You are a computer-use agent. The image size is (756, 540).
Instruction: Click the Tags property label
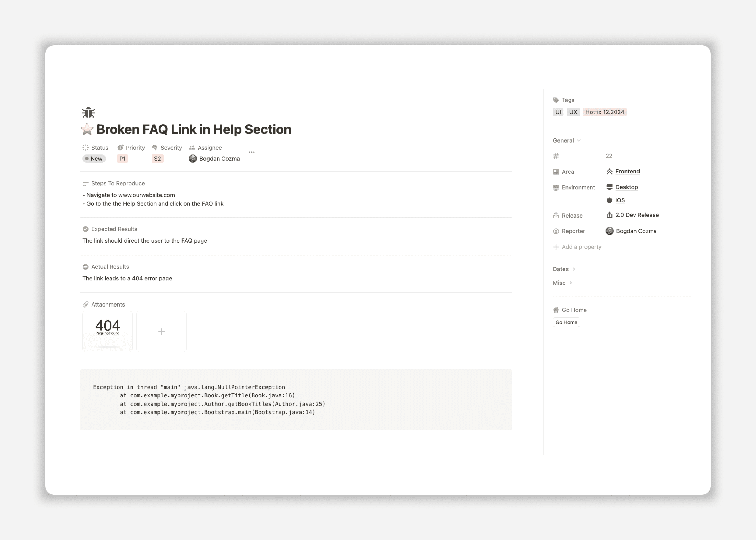568,100
